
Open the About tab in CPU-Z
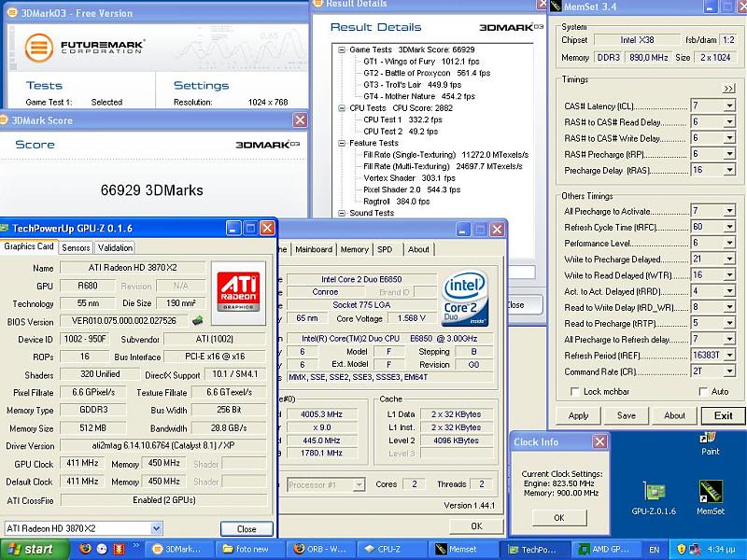click(x=418, y=249)
